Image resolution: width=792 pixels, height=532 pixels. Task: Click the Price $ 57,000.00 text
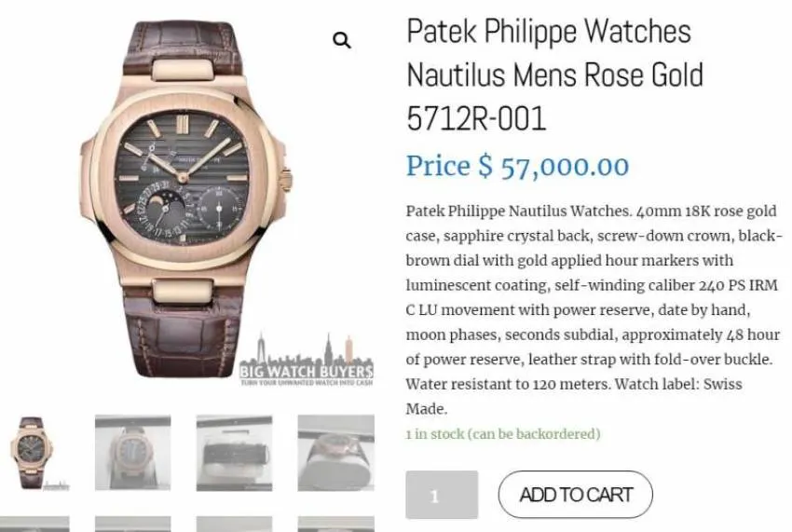[518, 166]
